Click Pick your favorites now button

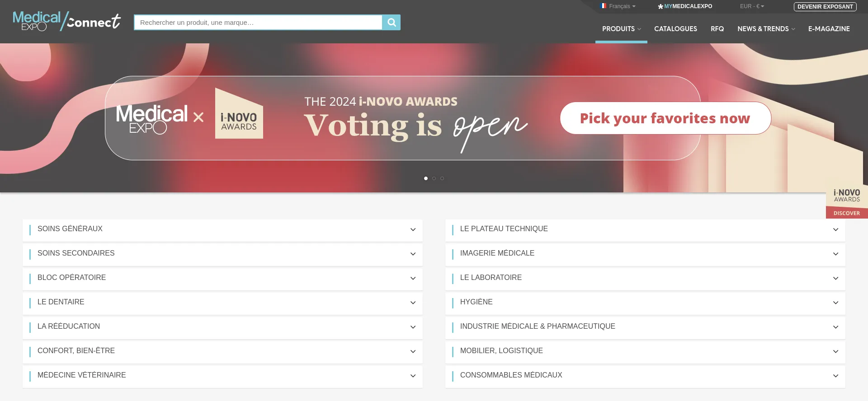click(x=665, y=118)
